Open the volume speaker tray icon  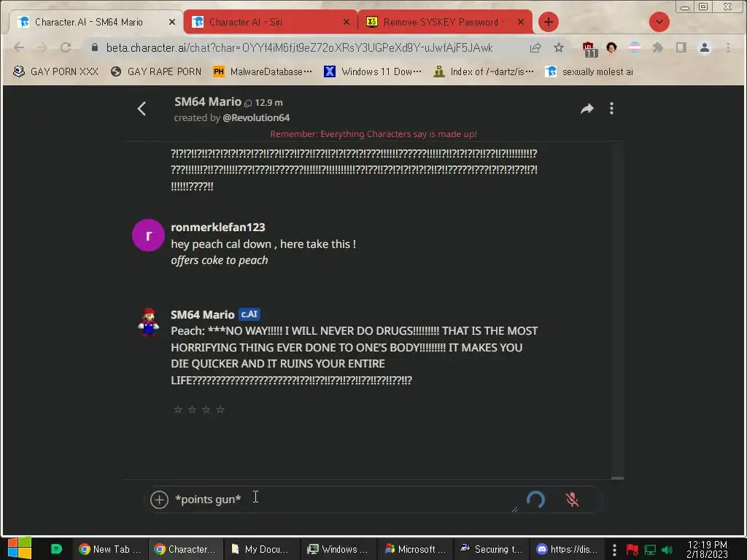point(667,550)
